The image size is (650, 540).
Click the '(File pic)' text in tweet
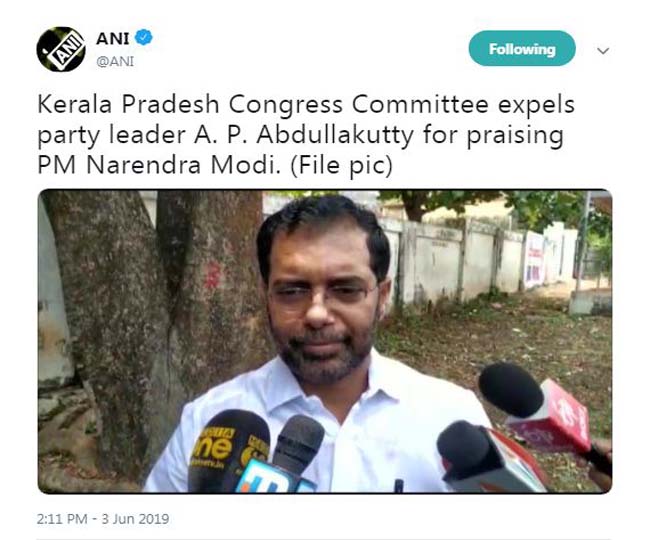341,166
